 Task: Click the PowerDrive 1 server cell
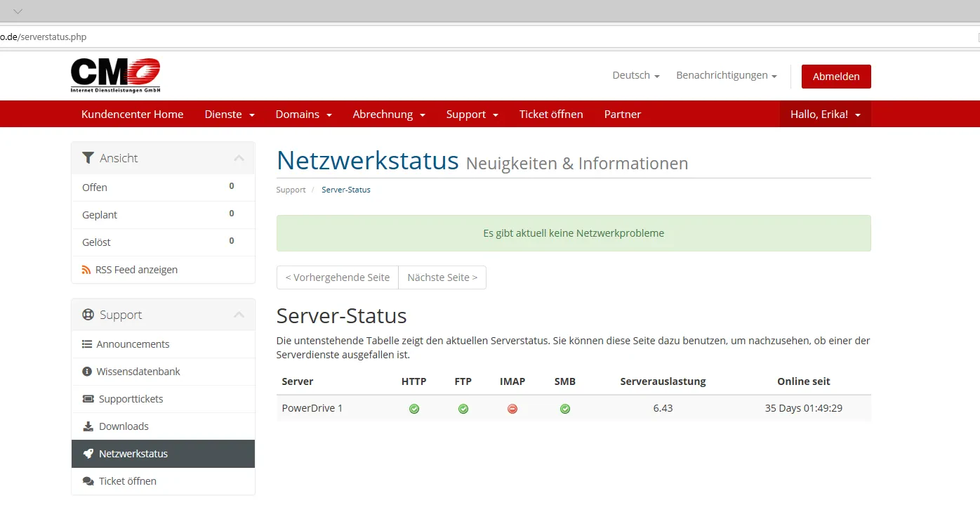(x=312, y=408)
